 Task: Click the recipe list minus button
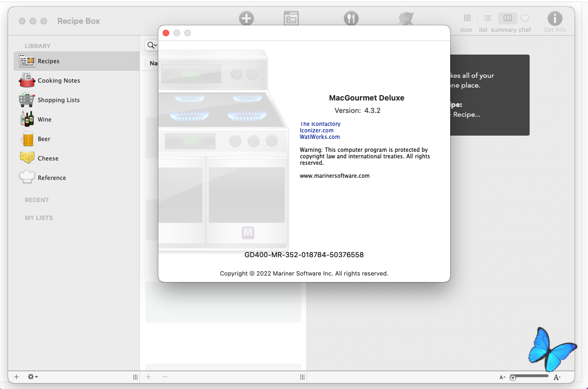tap(165, 377)
